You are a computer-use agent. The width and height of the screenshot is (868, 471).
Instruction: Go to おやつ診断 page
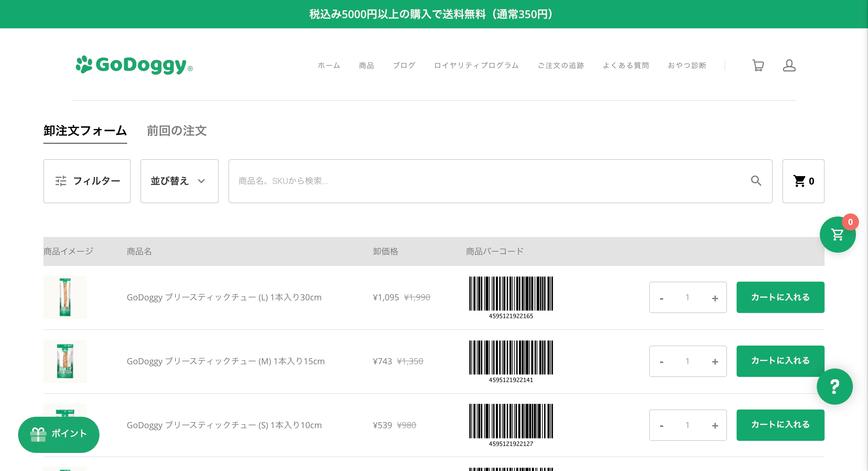(x=687, y=65)
